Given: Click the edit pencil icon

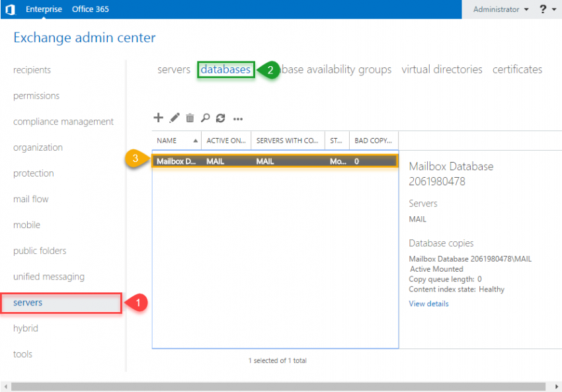Looking at the screenshot, I should pos(175,118).
